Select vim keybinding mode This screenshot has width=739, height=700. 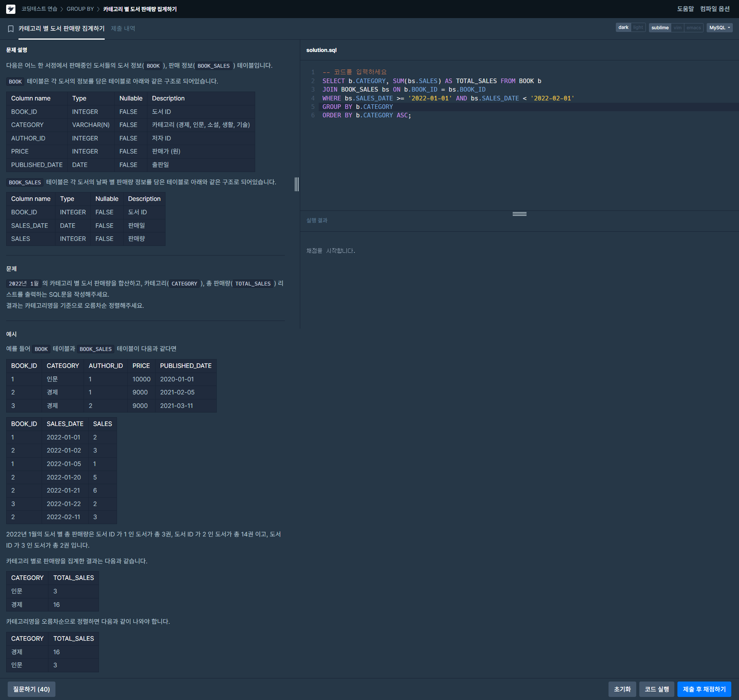click(677, 28)
